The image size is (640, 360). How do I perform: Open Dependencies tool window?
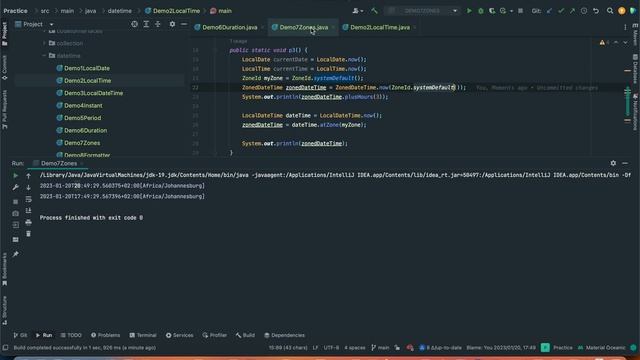click(x=284, y=335)
